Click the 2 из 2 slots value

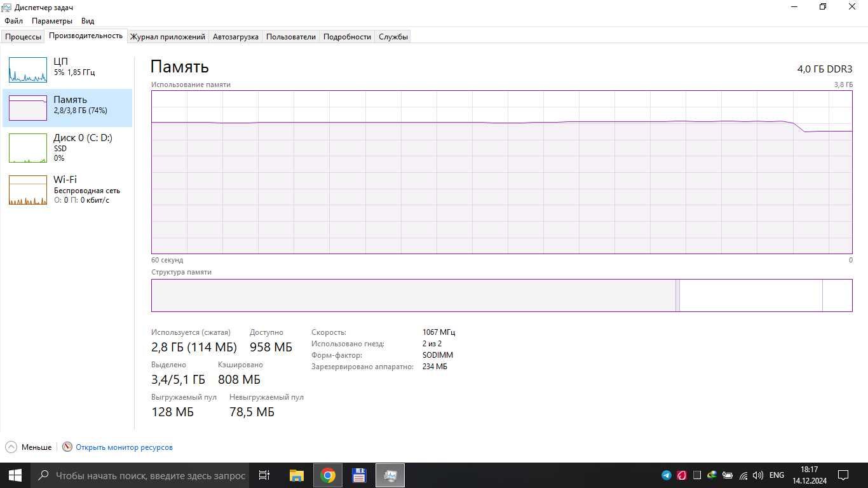(432, 344)
